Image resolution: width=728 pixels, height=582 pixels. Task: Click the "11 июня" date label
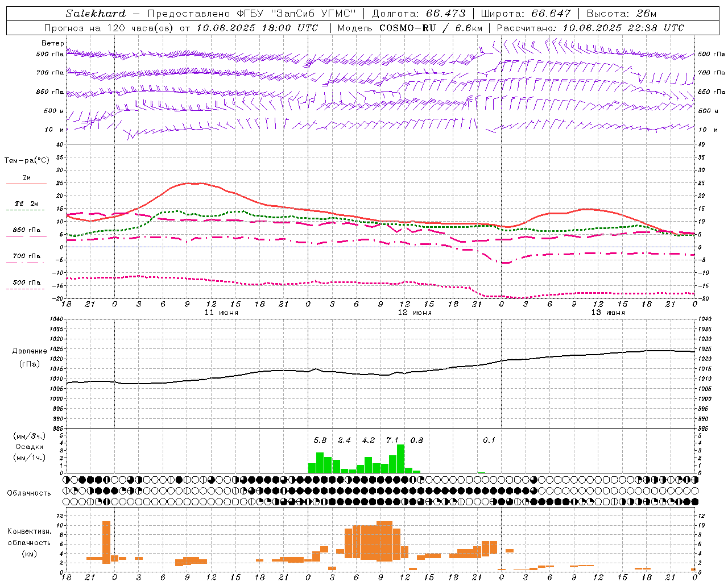(x=221, y=313)
